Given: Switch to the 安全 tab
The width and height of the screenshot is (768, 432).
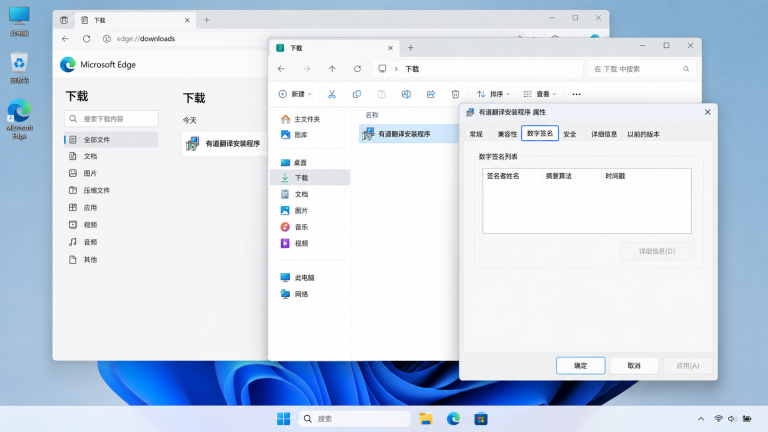Looking at the screenshot, I should coord(570,134).
